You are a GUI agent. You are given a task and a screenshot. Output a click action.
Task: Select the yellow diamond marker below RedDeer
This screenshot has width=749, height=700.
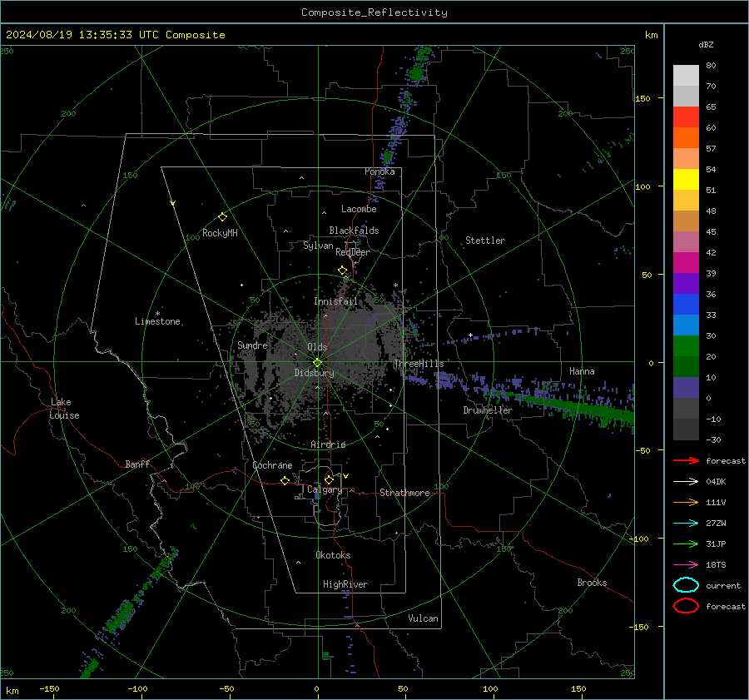tap(343, 271)
